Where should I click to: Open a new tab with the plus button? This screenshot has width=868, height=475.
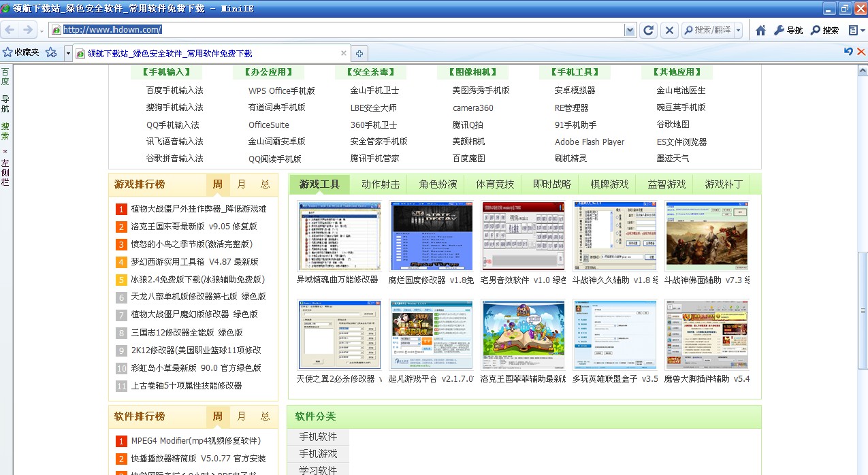359,53
